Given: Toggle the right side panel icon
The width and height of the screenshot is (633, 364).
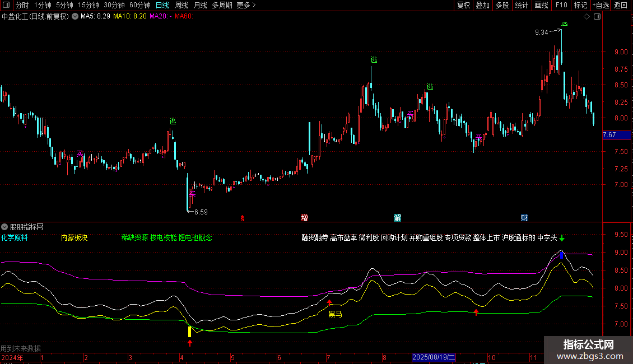Looking at the screenshot, I should tap(598, 17).
